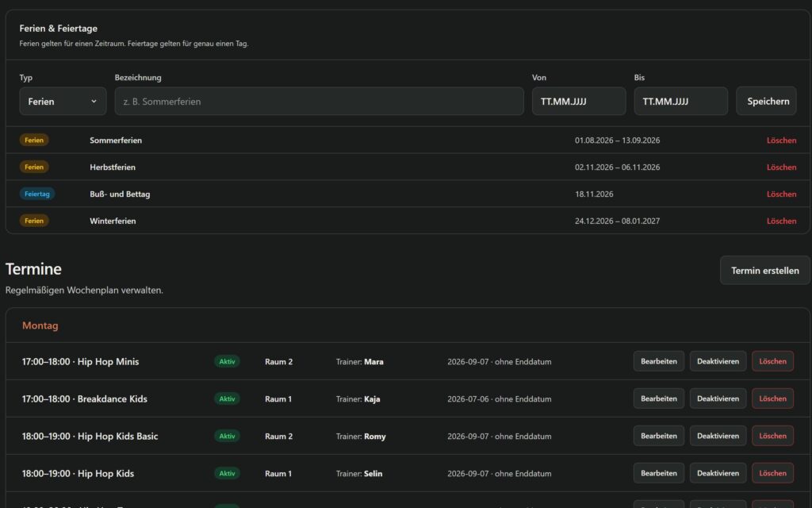Image resolution: width=812 pixels, height=508 pixels.
Task: Create a new appointment via Termin erstellen
Action: [764, 270]
